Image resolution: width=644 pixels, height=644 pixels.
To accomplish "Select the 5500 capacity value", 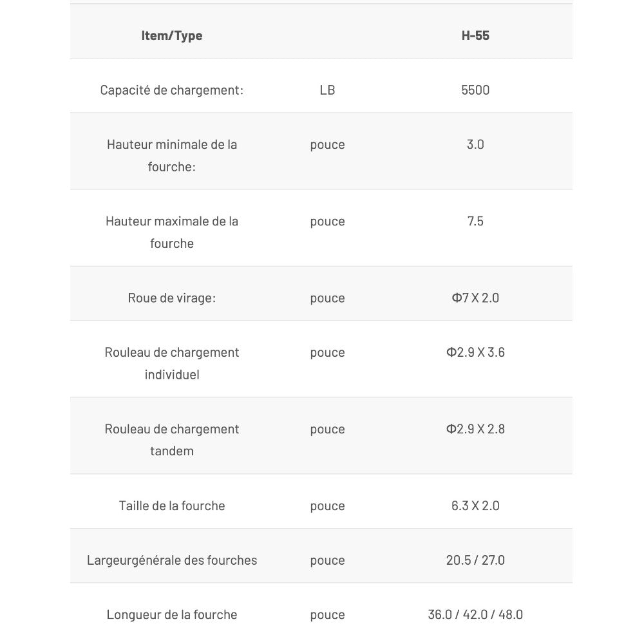I will (475, 90).
